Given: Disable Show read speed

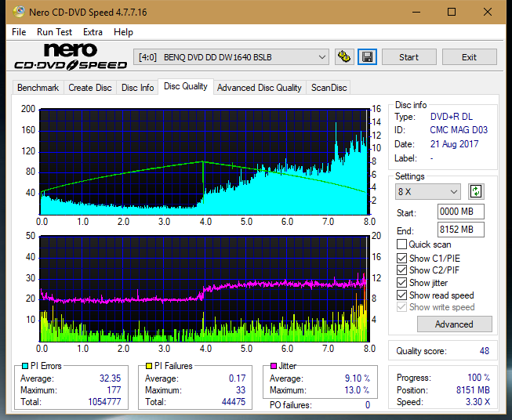Looking at the screenshot, I should click(401, 295).
